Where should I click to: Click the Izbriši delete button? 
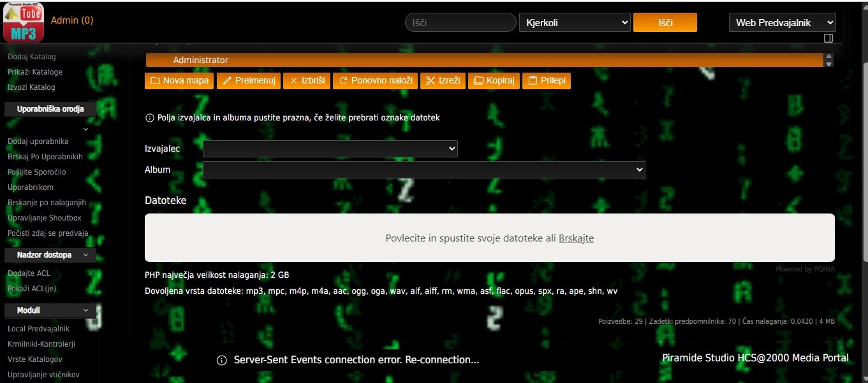(x=307, y=81)
